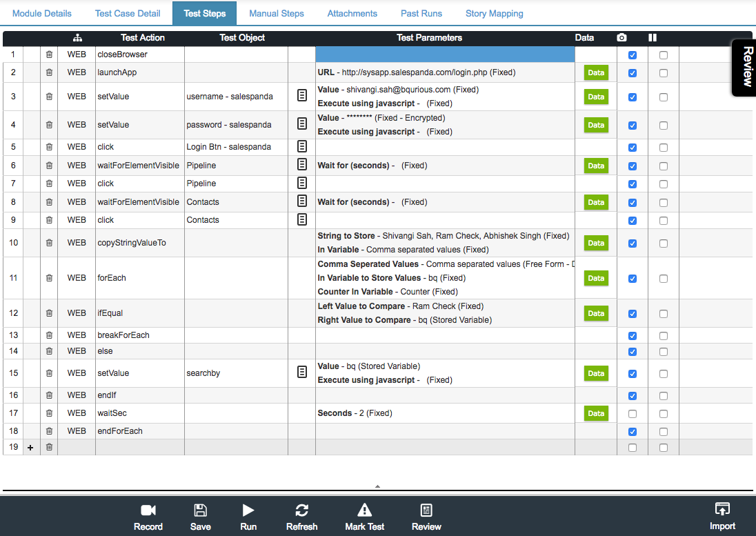Tick pause checkbox for step 11 forEach
The width and height of the screenshot is (756, 536).
point(664,279)
